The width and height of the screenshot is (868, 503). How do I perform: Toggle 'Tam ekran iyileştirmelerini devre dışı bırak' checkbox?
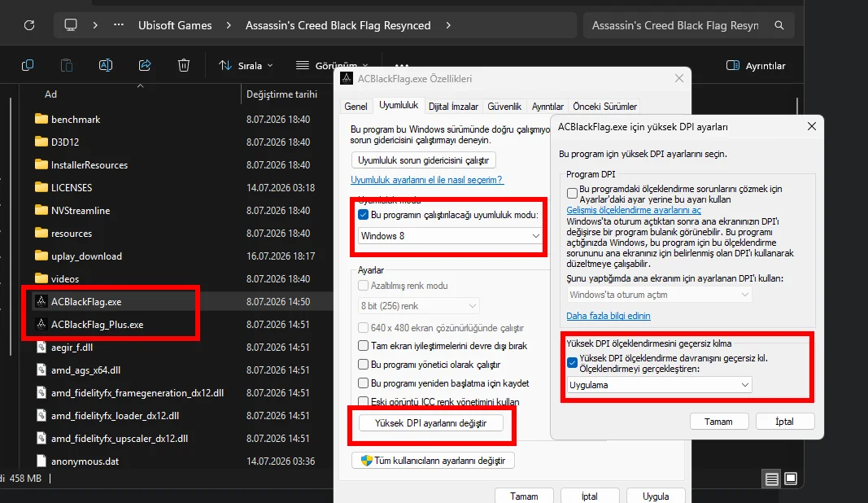pyautogui.click(x=363, y=346)
